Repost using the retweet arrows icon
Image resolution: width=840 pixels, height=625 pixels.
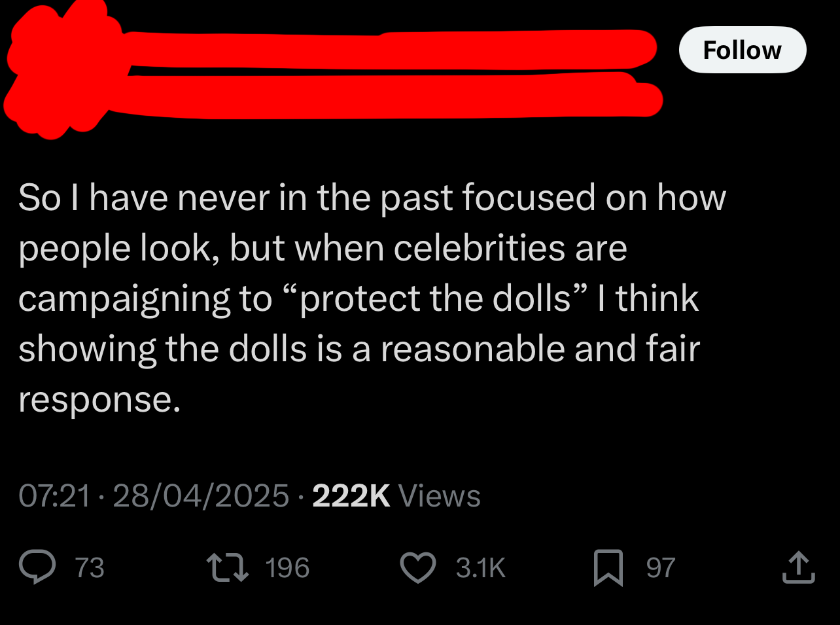[x=228, y=567]
